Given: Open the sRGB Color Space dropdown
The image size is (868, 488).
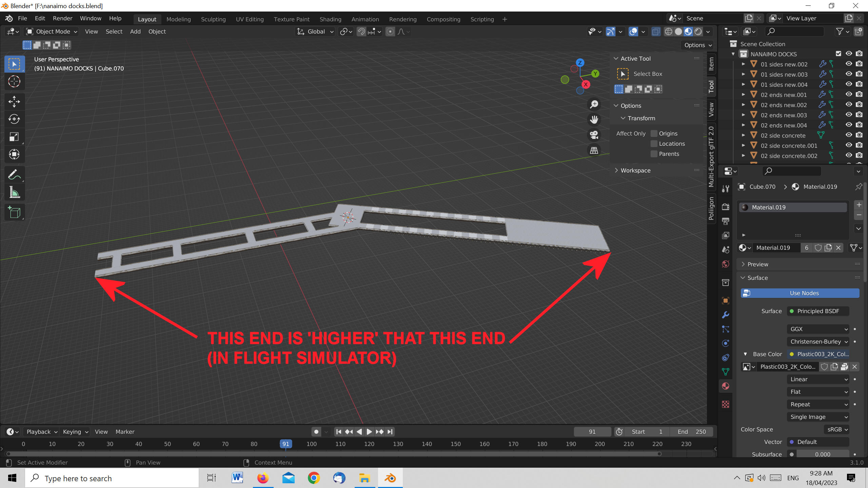Looking at the screenshot, I should [x=836, y=429].
